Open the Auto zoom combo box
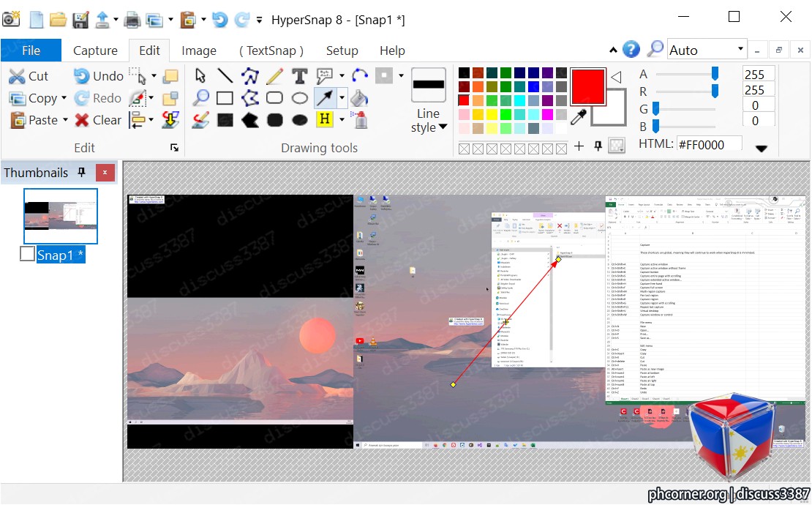Image resolution: width=812 pixels, height=505 pixels. click(707, 49)
